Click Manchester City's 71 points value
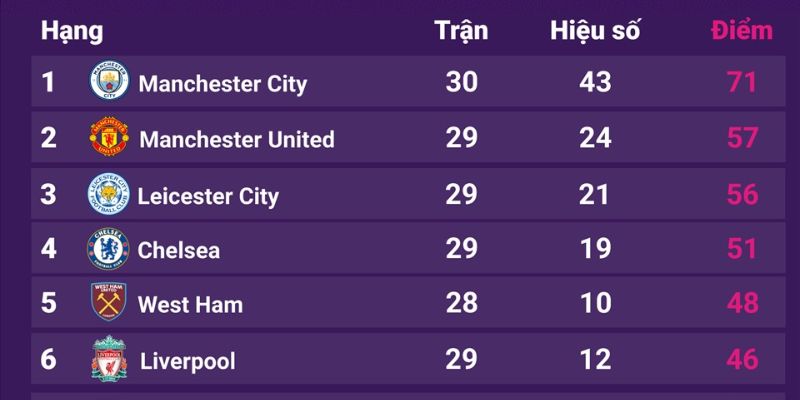Screen dimensions: 800x400 (742, 83)
